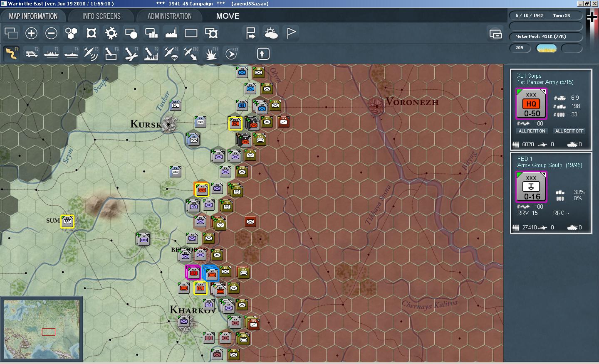Click the Kharkov city hex

point(184,322)
